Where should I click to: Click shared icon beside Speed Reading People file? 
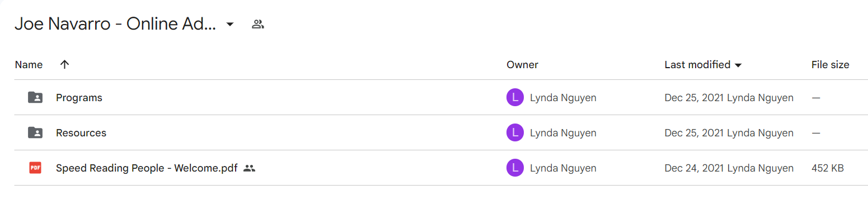coord(250,168)
